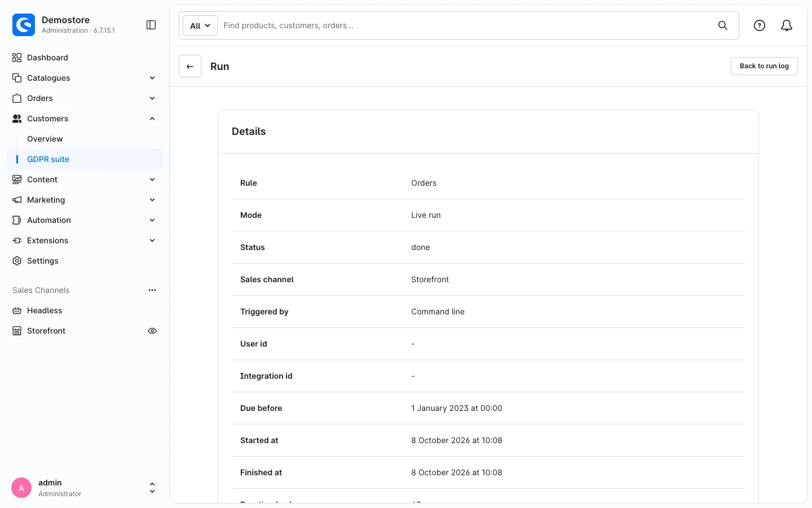Toggle Storefront eye visibility icon

pos(152,331)
